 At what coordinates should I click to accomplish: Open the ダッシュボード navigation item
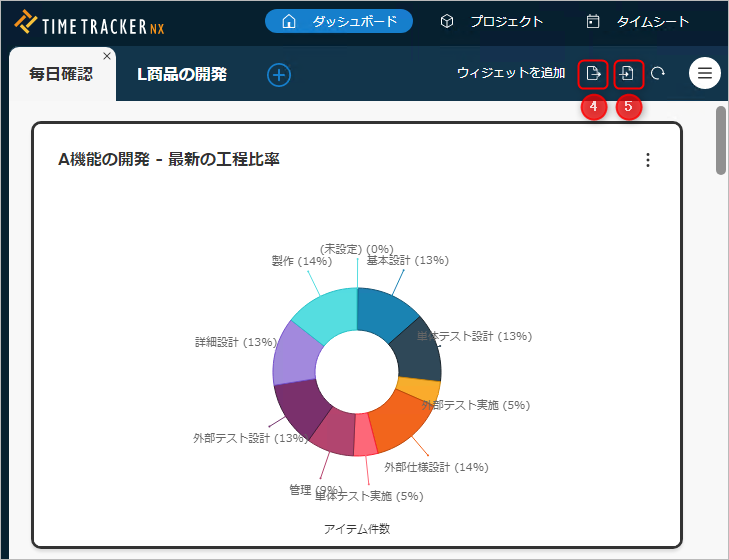339,21
